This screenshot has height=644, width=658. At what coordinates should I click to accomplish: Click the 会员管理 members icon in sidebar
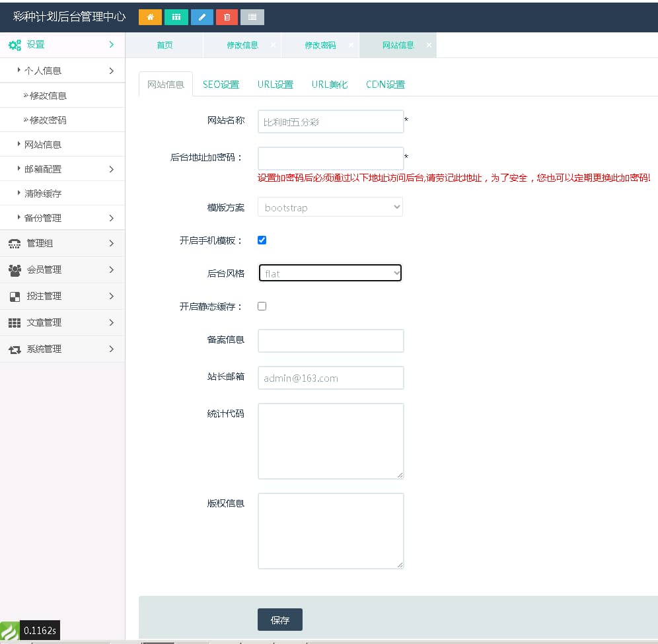pyautogui.click(x=16, y=269)
